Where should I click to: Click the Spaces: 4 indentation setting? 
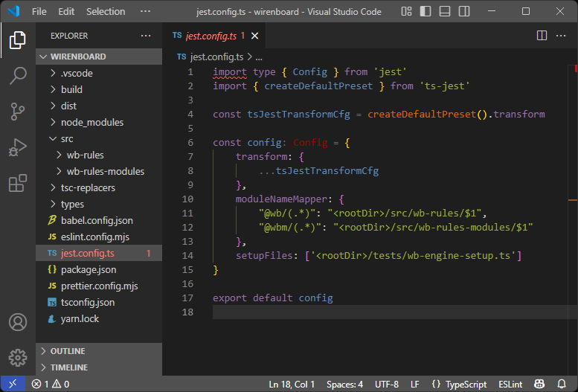344,384
